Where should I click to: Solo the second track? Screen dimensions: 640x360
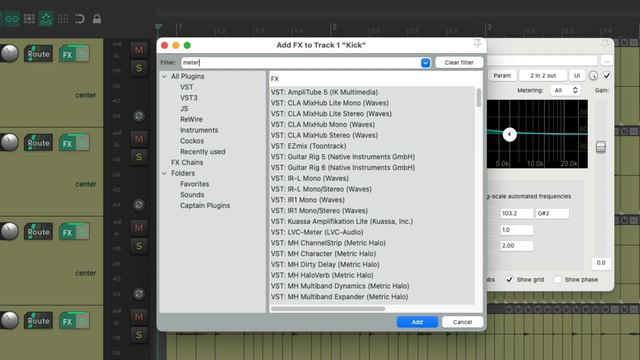pyautogui.click(x=139, y=157)
